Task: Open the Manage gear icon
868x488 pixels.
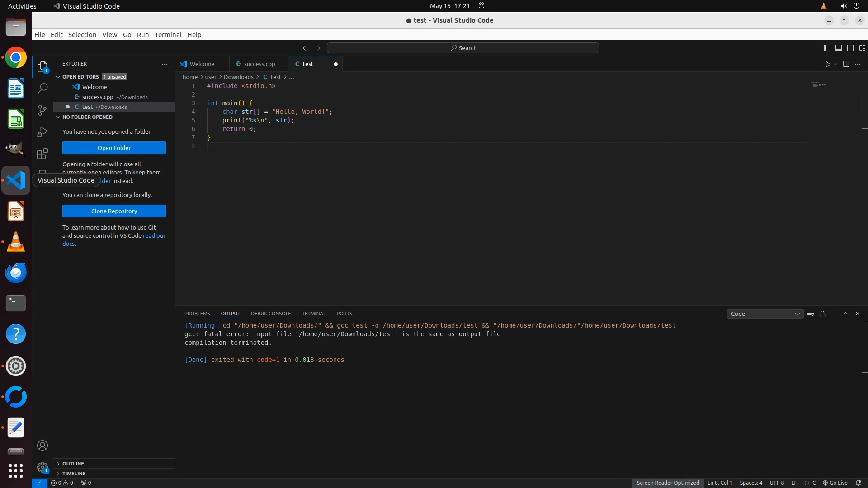Action: point(42,467)
